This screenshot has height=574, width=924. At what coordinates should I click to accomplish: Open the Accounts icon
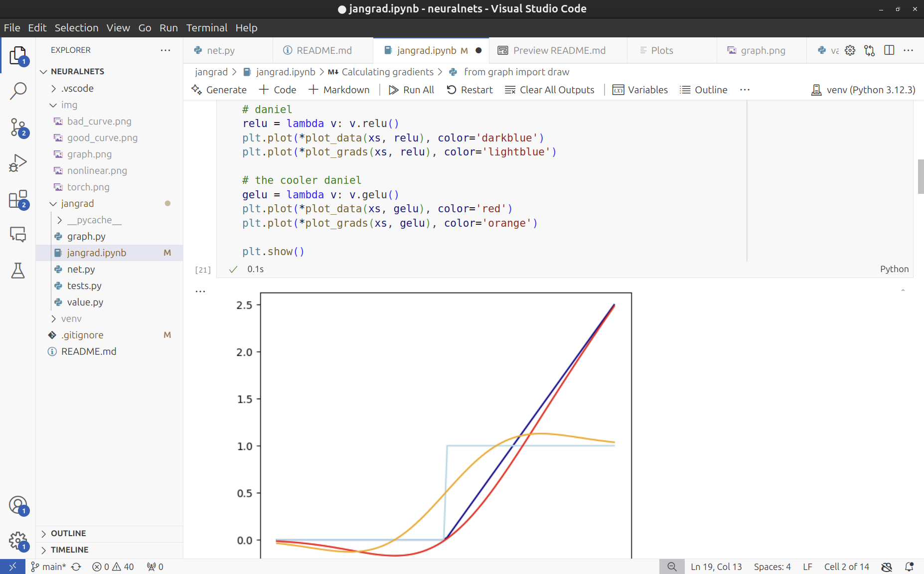click(x=18, y=504)
